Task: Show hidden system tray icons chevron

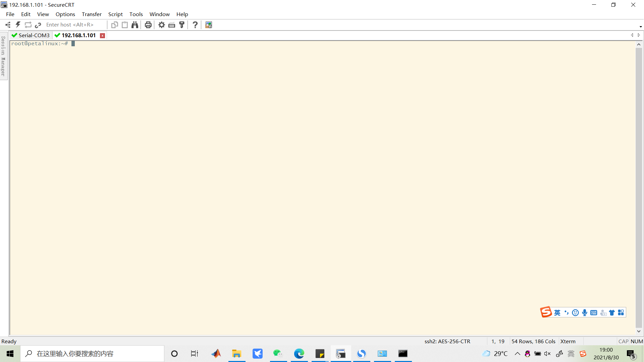Action: point(518,354)
